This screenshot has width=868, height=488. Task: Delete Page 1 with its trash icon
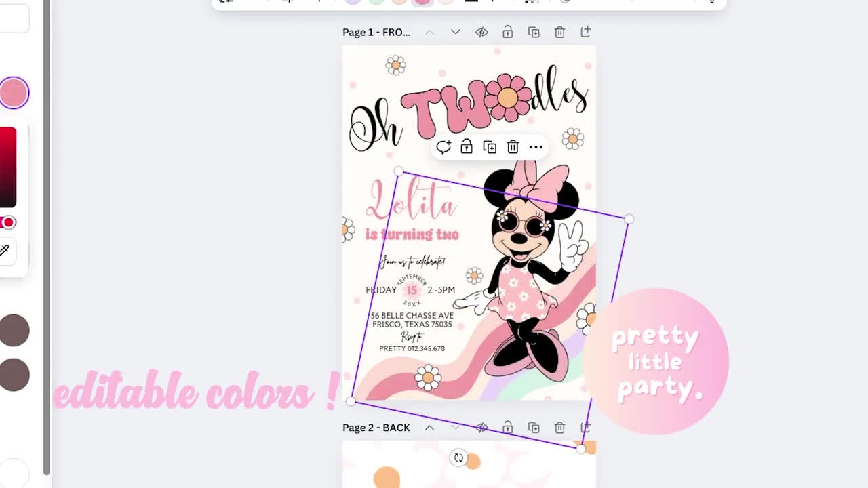click(x=559, y=31)
